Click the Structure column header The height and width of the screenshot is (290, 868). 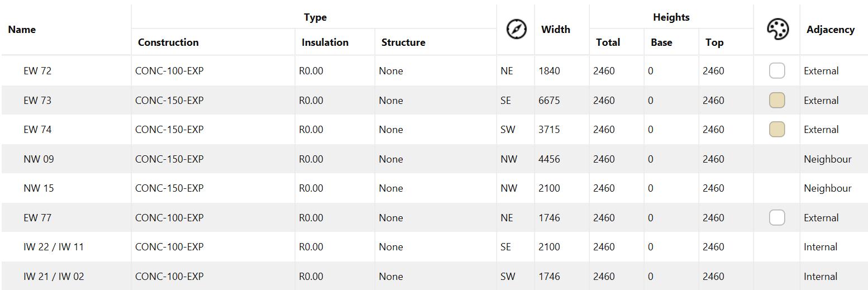click(403, 42)
